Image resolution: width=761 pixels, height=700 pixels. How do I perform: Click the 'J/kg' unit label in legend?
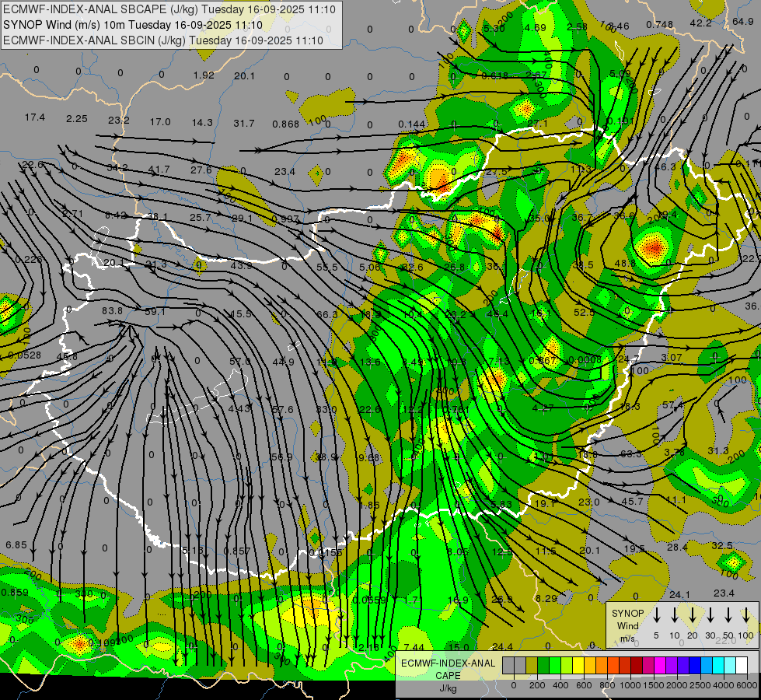click(x=448, y=688)
